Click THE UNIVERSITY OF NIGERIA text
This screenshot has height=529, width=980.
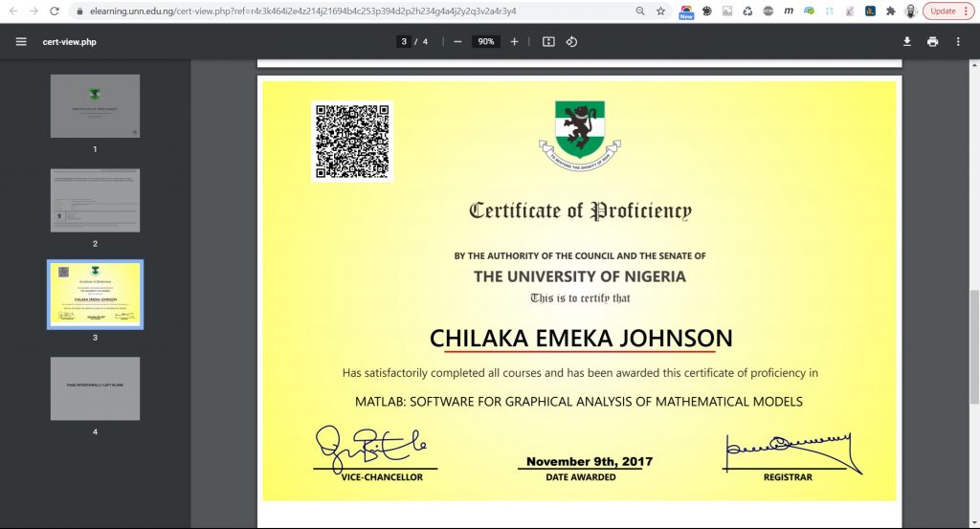point(579,276)
